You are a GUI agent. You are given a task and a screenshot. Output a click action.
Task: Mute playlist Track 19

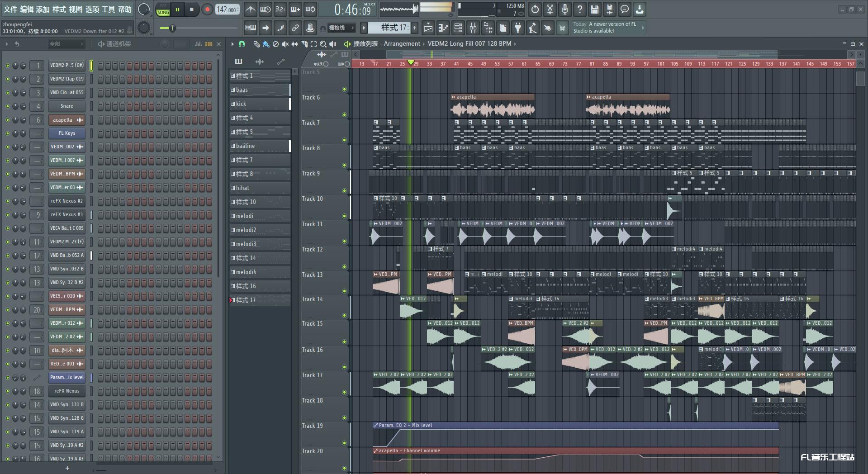pos(344,443)
